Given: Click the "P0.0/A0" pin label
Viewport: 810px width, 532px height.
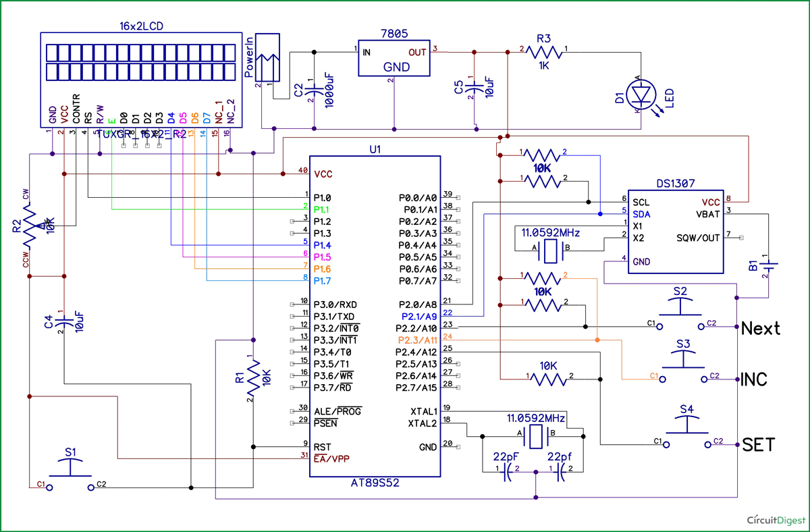Looking at the screenshot, I should click(x=418, y=198).
